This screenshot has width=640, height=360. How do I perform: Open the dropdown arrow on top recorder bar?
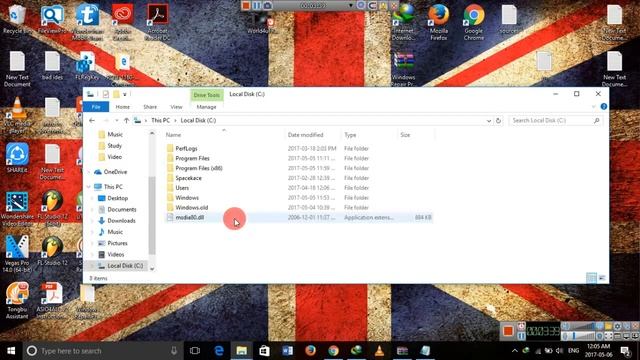click(x=350, y=5)
